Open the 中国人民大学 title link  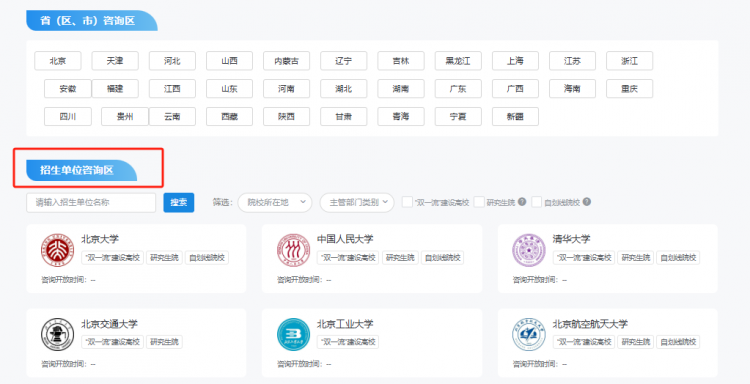pyautogui.click(x=345, y=239)
